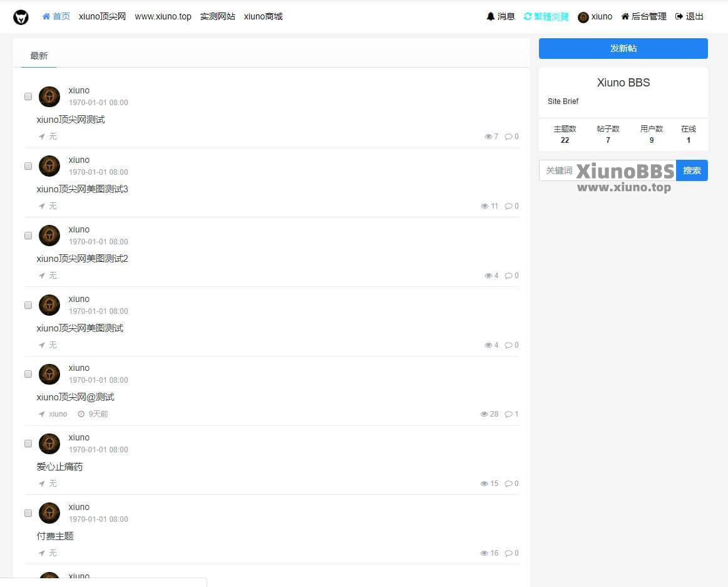Click 退出 to log out
728x587 pixels.
[689, 17]
